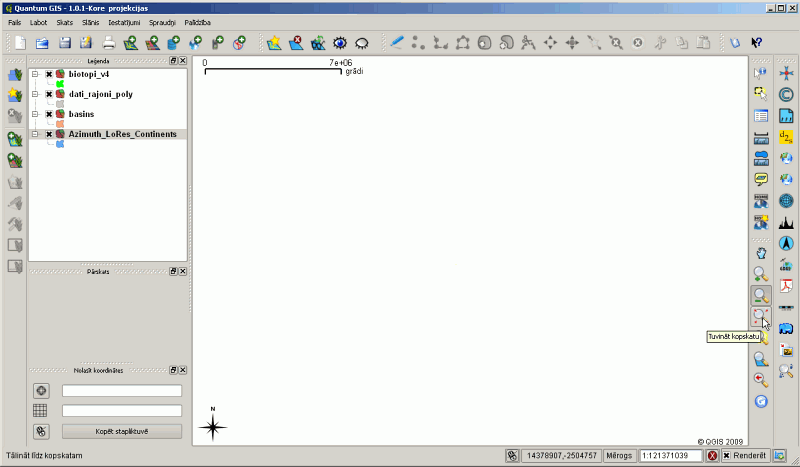This screenshot has width=800, height=467.
Task: Close the Leģenda panel
Action: [x=183, y=61]
